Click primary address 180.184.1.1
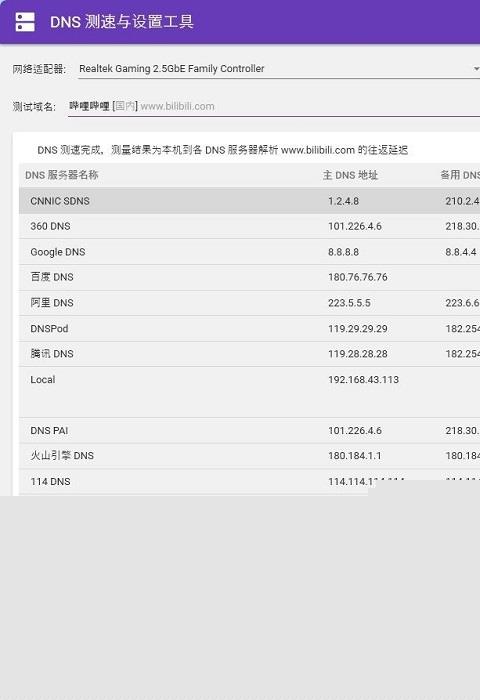The height and width of the screenshot is (700, 480). click(355, 456)
